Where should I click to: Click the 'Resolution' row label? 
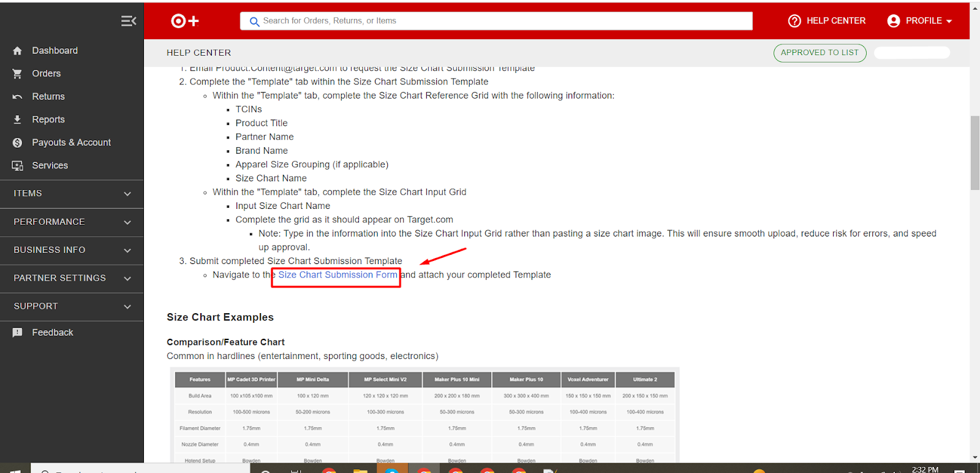[200, 412]
